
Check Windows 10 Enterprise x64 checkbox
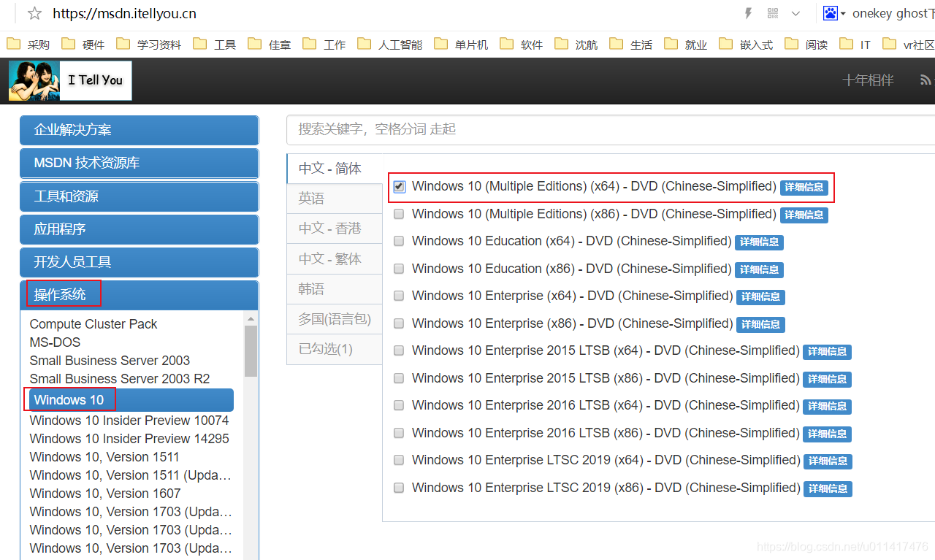(399, 296)
